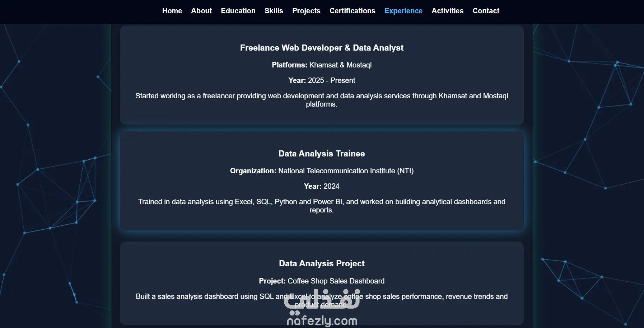Click the highlighted Experience nav link
The image size is (644, 328).
tap(403, 11)
